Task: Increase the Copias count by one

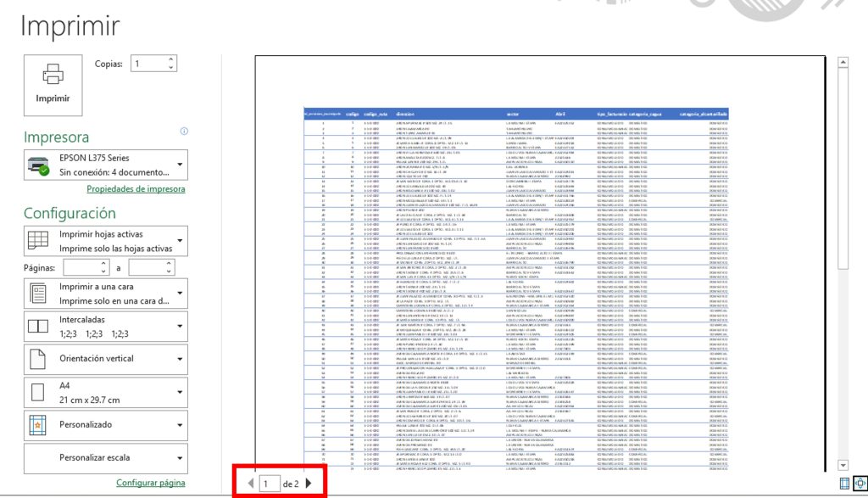Action: click(172, 59)
